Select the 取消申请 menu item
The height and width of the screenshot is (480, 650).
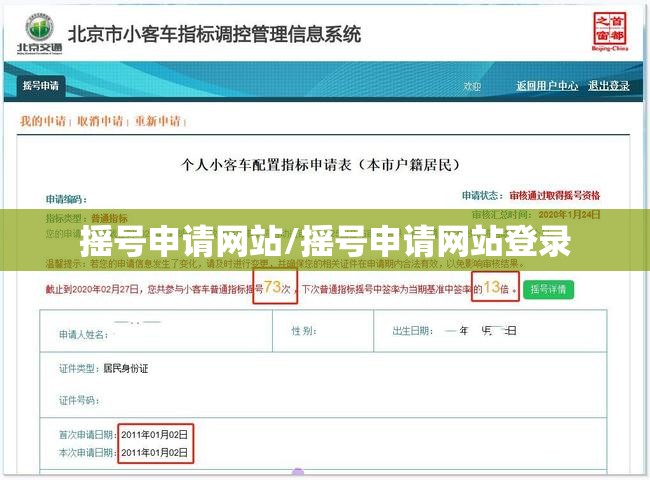point(100,121)
